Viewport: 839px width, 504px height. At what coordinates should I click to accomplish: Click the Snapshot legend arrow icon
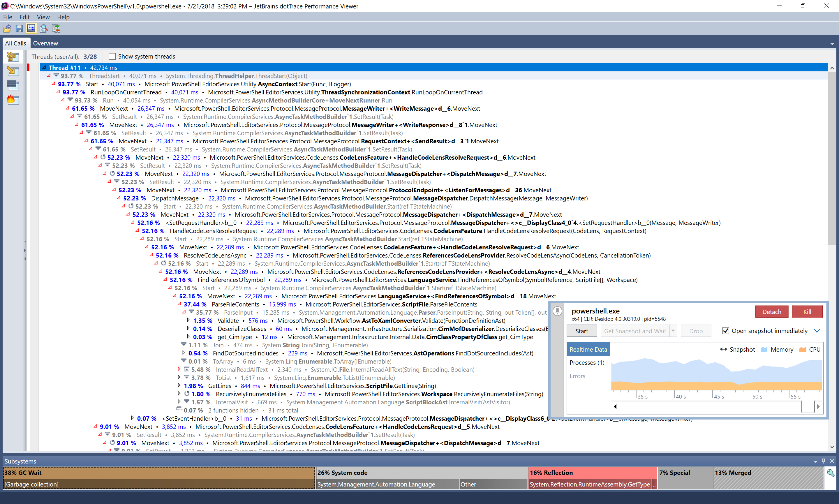coord(723,349)
